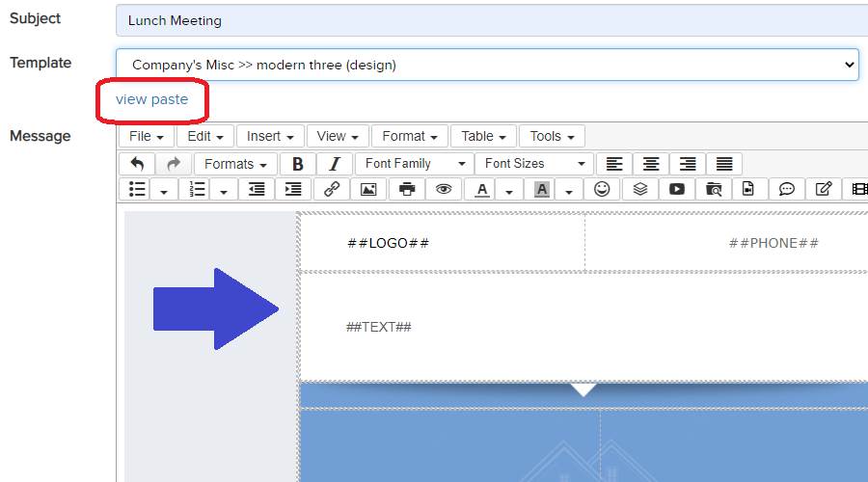
Task: Align text right
Action: [x=687, y=164]
